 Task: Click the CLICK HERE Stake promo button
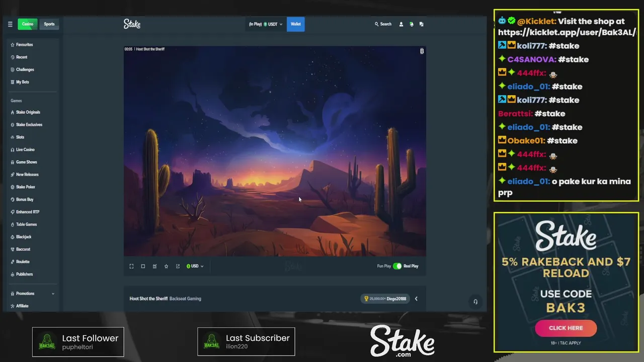566,328
